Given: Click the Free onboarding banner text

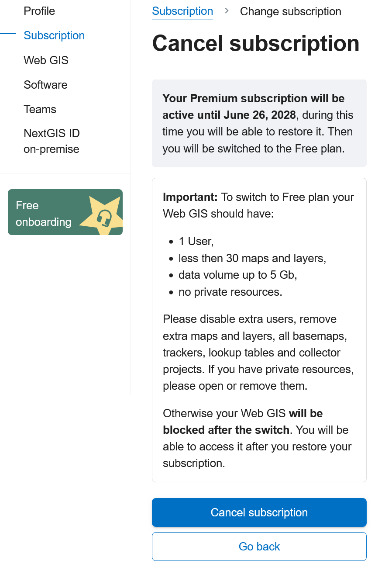Looking at the screenshot, I should pyautogui.click(x=43, y=214).
